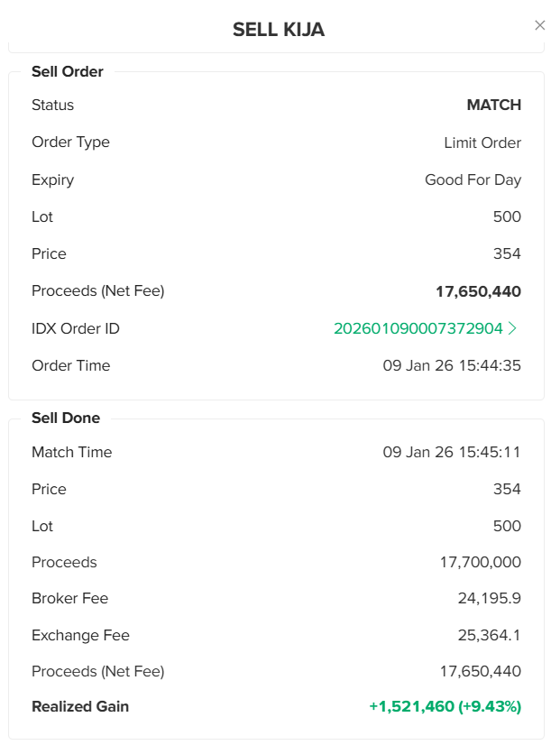The image size is (560, 754).
Task: Click the Status label in Sell Order
Action: click(x=53, y=105)
